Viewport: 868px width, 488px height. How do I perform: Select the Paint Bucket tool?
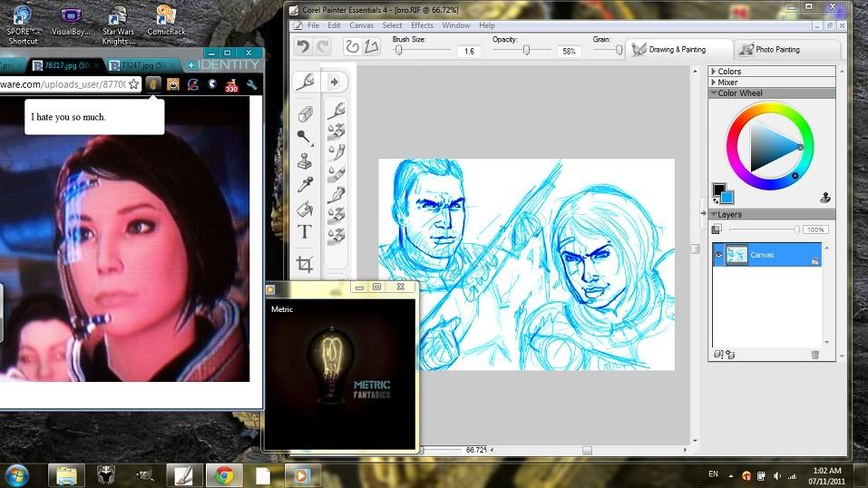(305, 209)
